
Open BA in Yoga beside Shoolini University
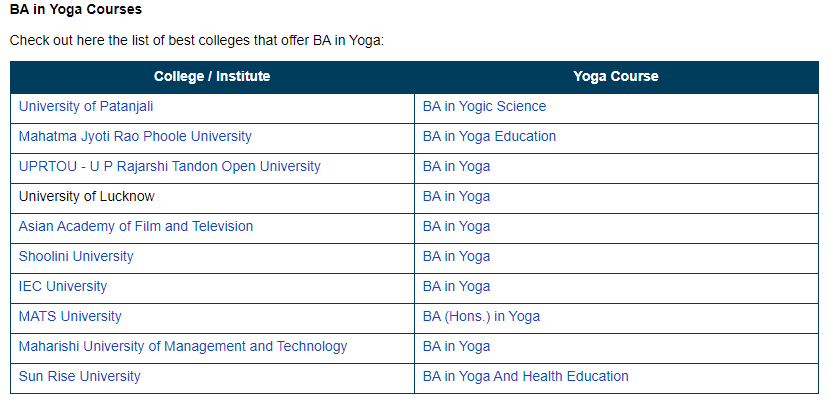pos(456,256)
